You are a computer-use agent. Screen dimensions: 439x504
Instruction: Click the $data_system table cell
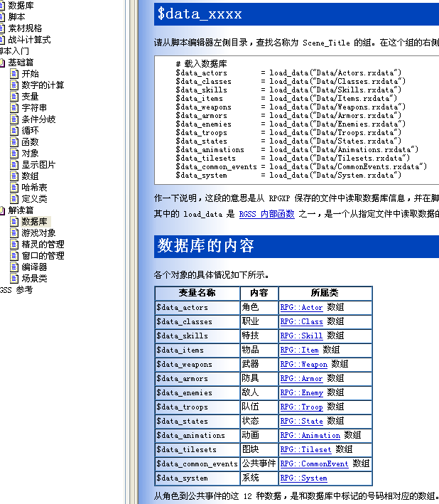(x=197, y=478)
